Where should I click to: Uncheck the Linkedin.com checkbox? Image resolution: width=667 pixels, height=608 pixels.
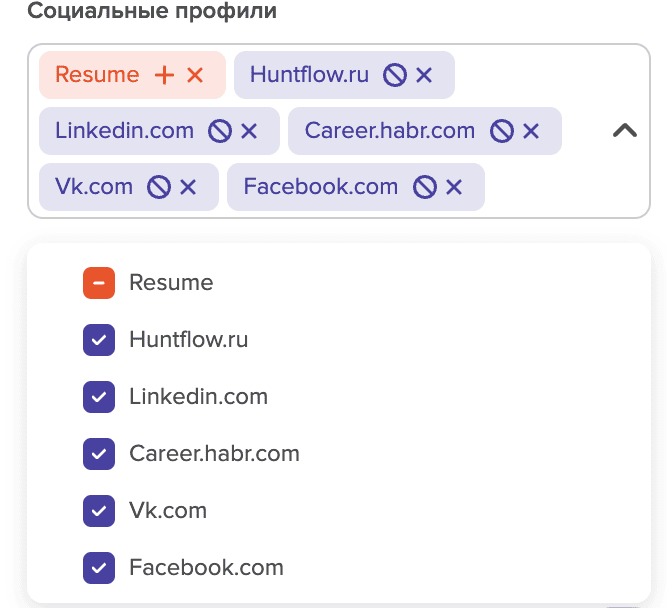[x=99, y=397]
